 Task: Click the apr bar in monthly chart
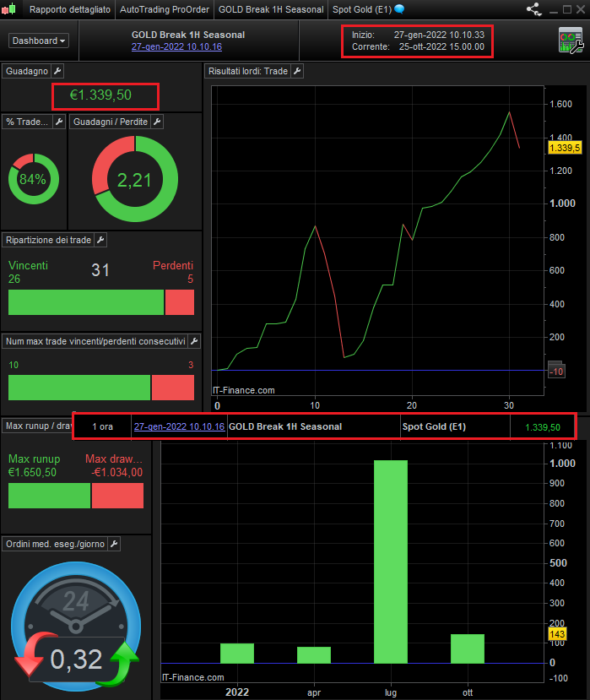[x=314, y=655]
